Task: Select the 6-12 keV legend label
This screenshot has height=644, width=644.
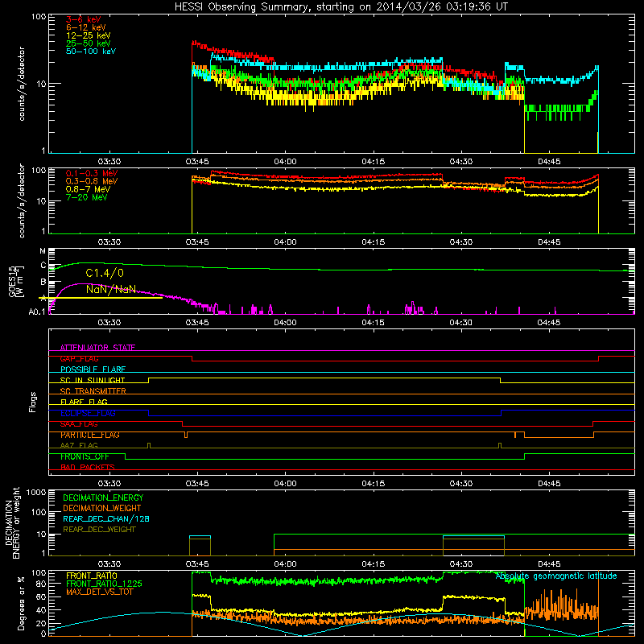Action: point(86,27)
